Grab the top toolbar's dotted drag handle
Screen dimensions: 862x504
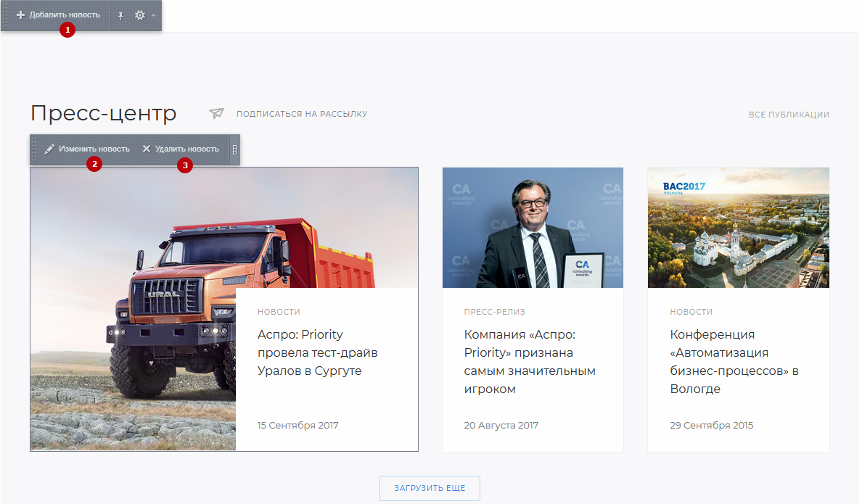5,15
